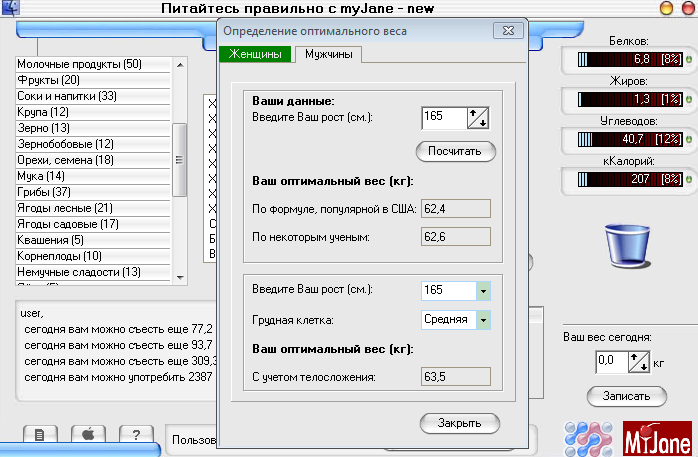Viewport: 698px width, 457px height.
Task: Expand the Грудная клетка dropdown
Action: pyautogui.click(x=484, y=320)
